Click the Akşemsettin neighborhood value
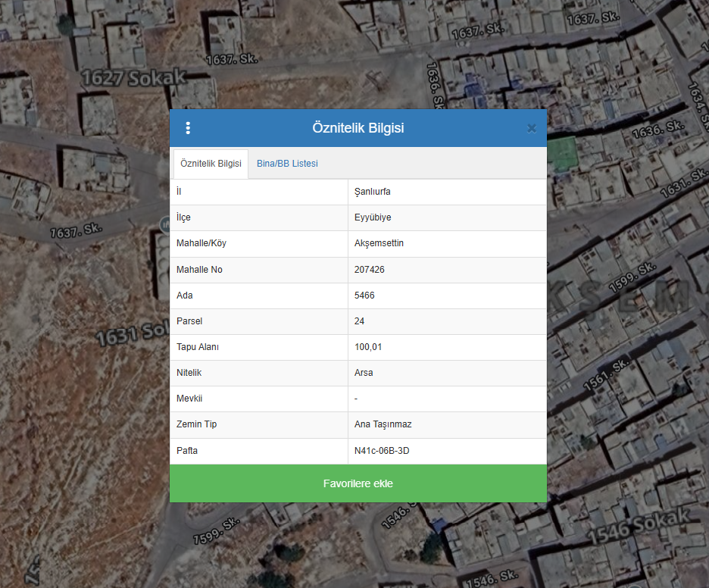709x588 pixels. coord(379,243)
